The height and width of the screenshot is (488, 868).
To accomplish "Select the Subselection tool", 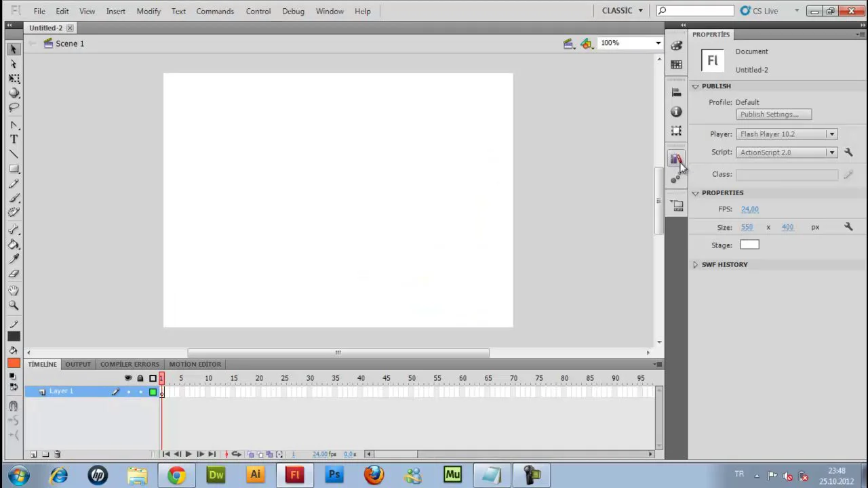I will [14, 64].
